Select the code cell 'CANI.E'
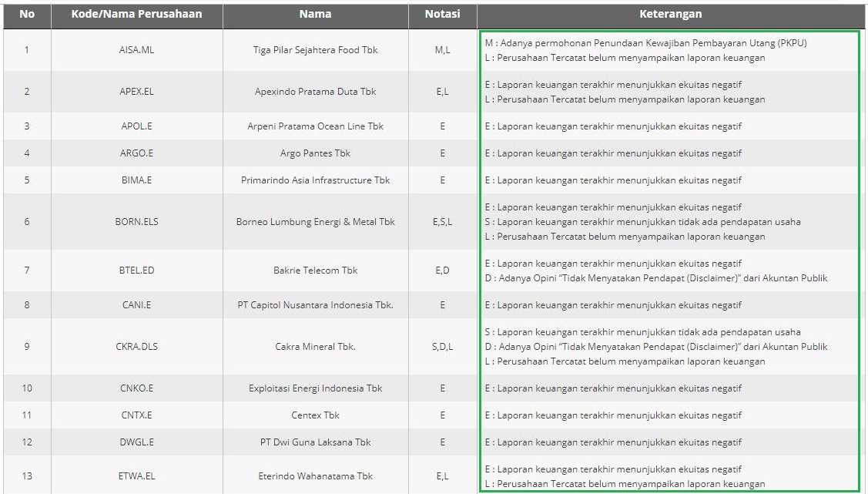868x494 pixels. (137, 305)
